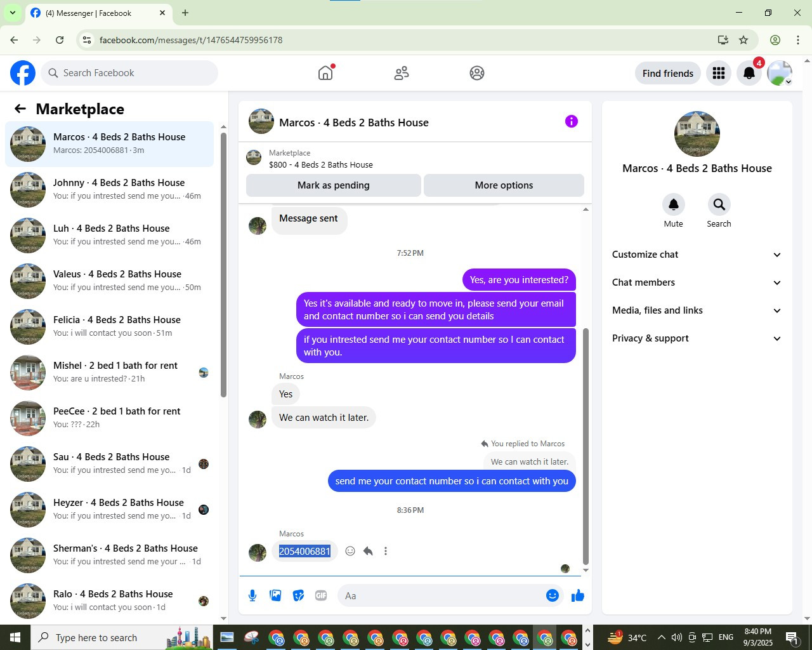Open Marcos listing thumbnail in right panel
The image size is (812, 650).
(x=697, y=134)
